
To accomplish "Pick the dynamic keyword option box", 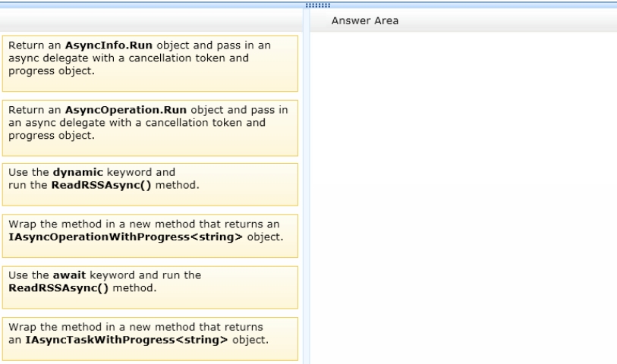I will click(x=150, y=184).
